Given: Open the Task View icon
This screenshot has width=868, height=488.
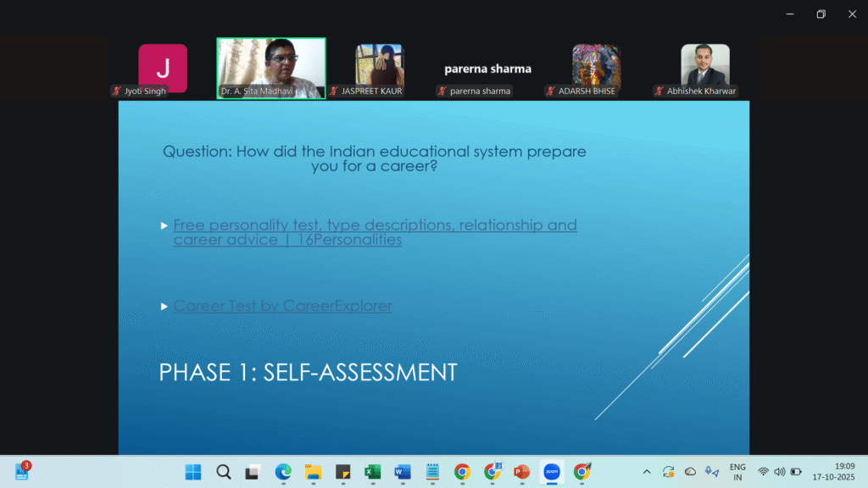Looking at the screenshot, I should 253,472.
